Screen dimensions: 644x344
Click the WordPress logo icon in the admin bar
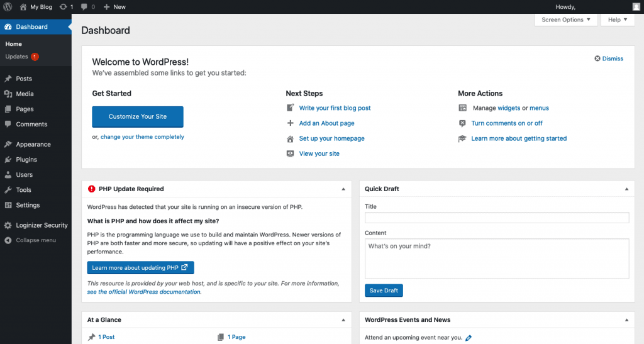tap(8, 6)
